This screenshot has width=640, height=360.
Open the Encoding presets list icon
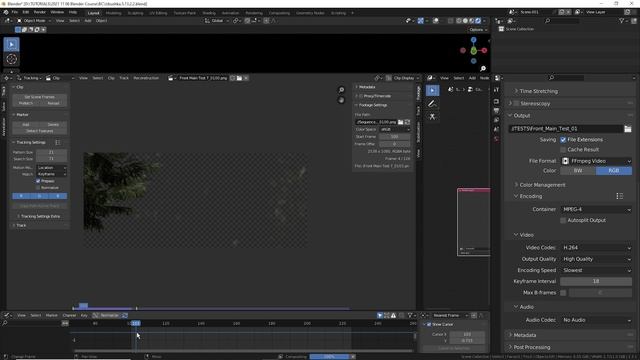click(620, 196)
